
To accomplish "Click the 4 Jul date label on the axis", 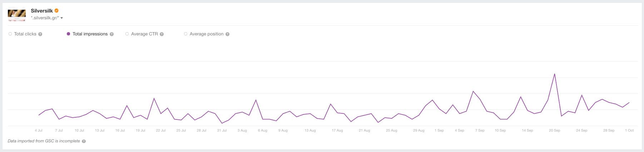I will click(x=39, y=131).
